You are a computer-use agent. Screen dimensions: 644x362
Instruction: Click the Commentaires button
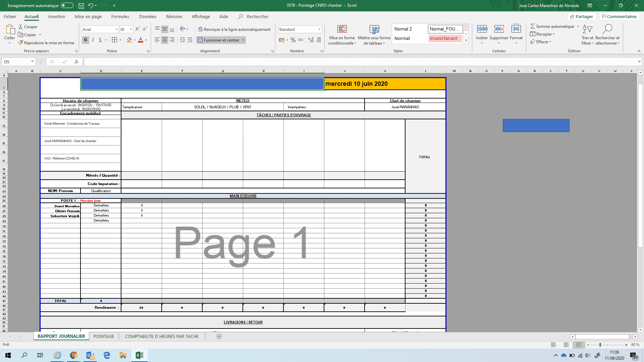pos(619,16)
